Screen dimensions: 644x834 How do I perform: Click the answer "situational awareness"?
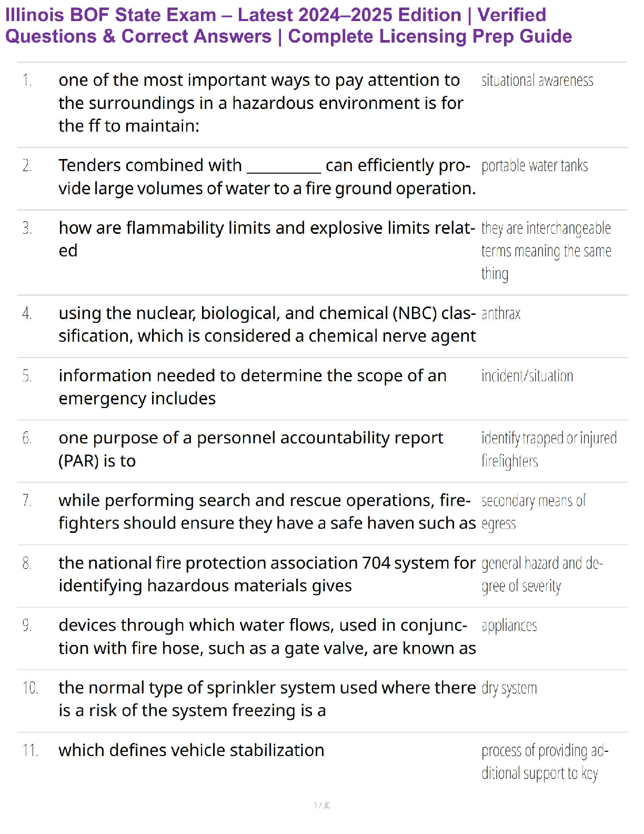coord(537,81)
